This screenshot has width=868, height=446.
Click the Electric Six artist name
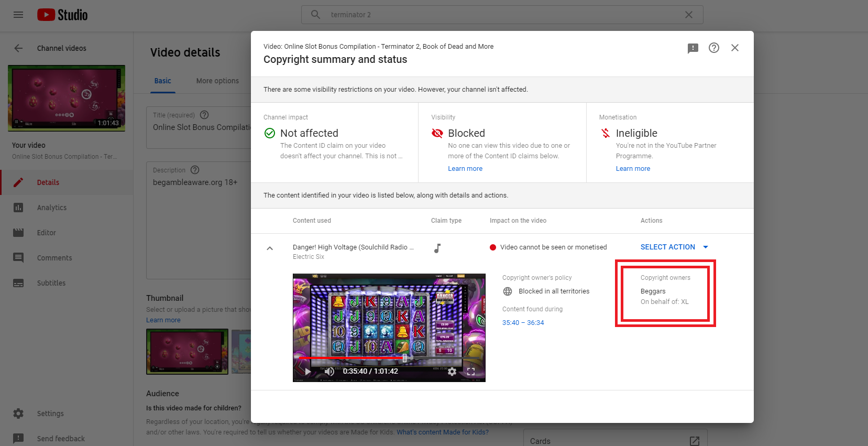coord(309,257)
